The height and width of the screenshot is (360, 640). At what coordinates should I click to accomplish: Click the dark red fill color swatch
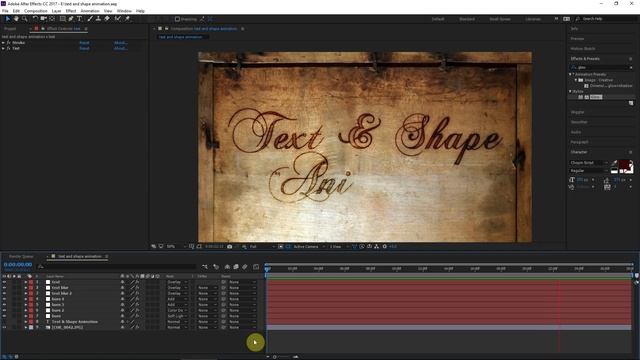pyautogui.click(x=624, y=164)
